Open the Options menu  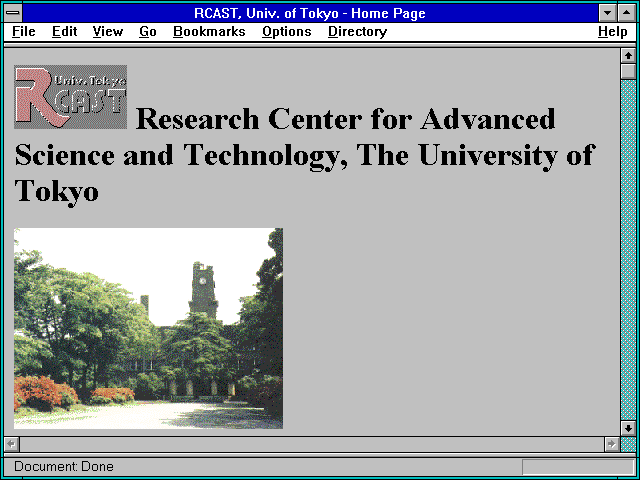click(x=287, y=32)
